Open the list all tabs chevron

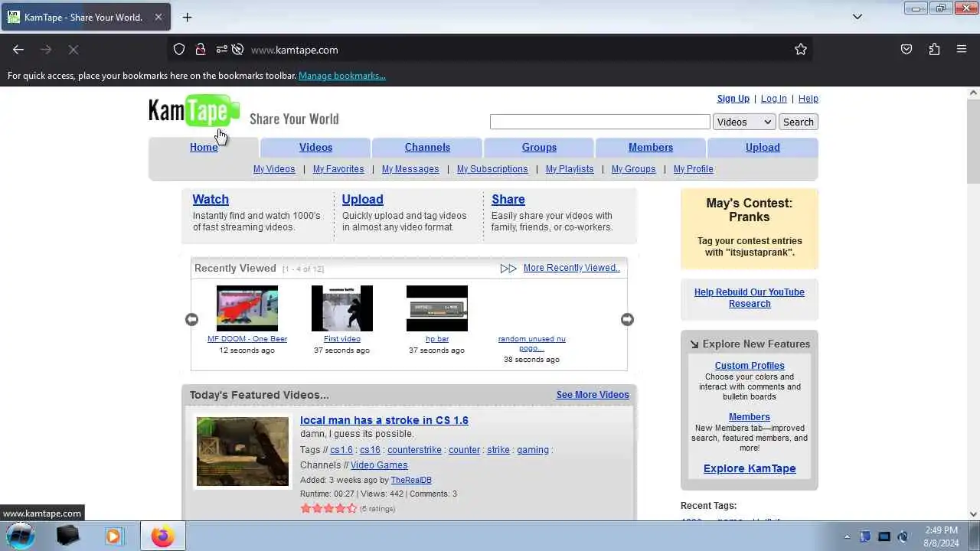point(857,17)
